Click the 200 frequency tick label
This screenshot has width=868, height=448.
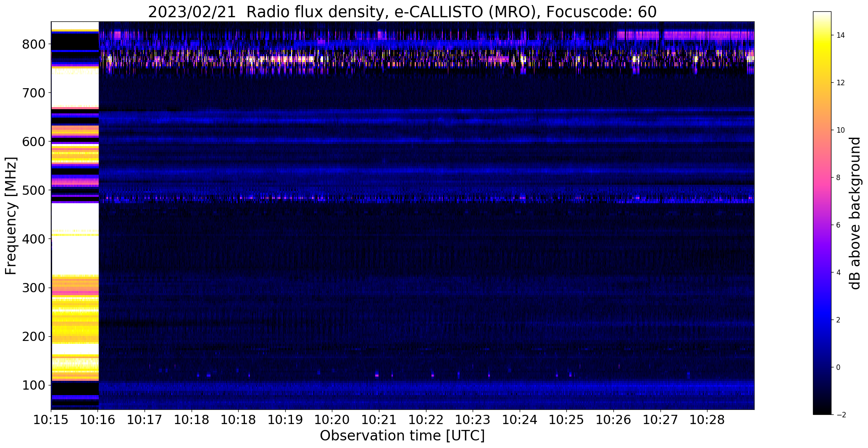(33, 337)
